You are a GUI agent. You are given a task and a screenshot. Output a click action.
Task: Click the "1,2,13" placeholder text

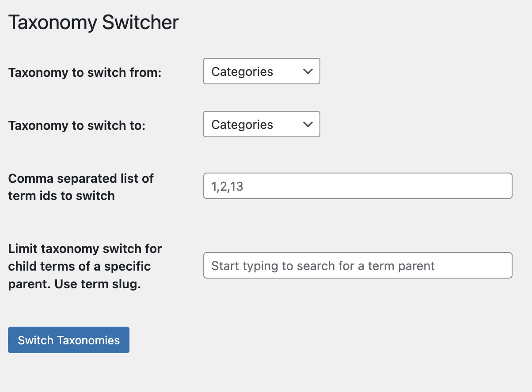point(228,186)
